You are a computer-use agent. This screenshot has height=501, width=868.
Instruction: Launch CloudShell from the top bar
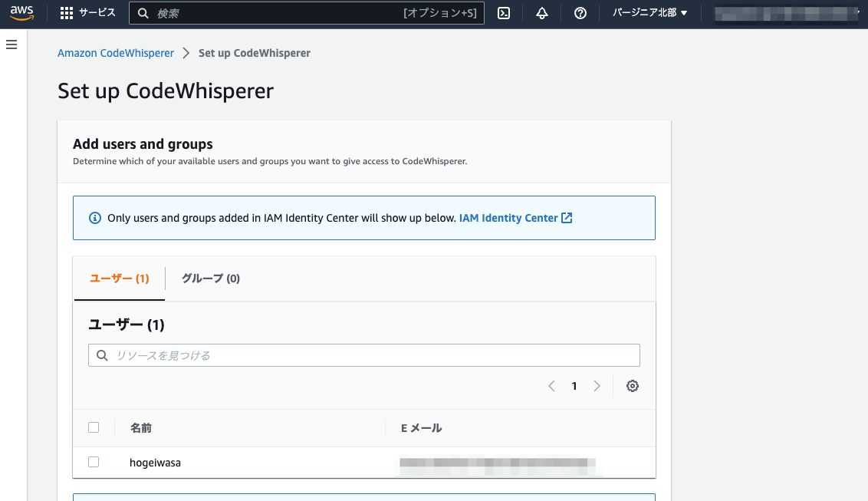(x=504, y=12)
